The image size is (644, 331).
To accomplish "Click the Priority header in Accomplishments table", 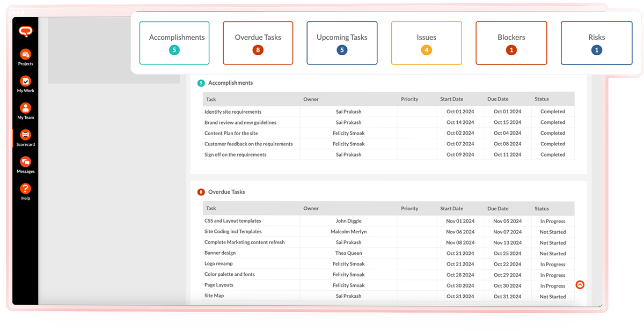I will point(409,99).
